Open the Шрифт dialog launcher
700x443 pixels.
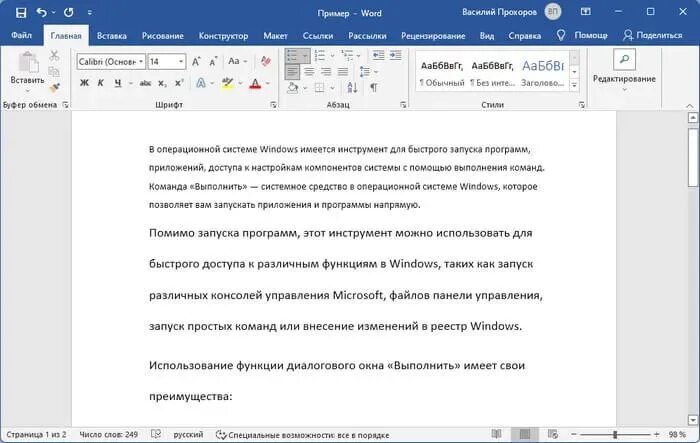tap(273, 105)
